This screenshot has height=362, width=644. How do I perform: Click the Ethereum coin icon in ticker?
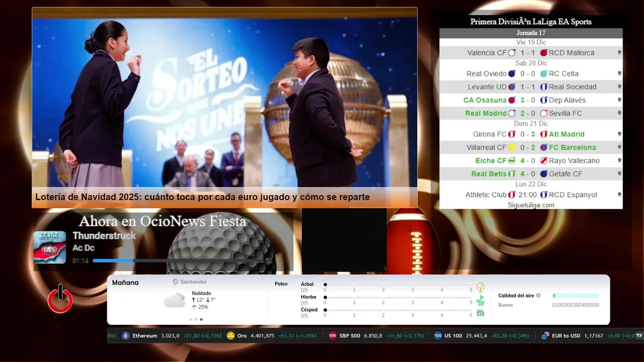(x=126, y=336)
